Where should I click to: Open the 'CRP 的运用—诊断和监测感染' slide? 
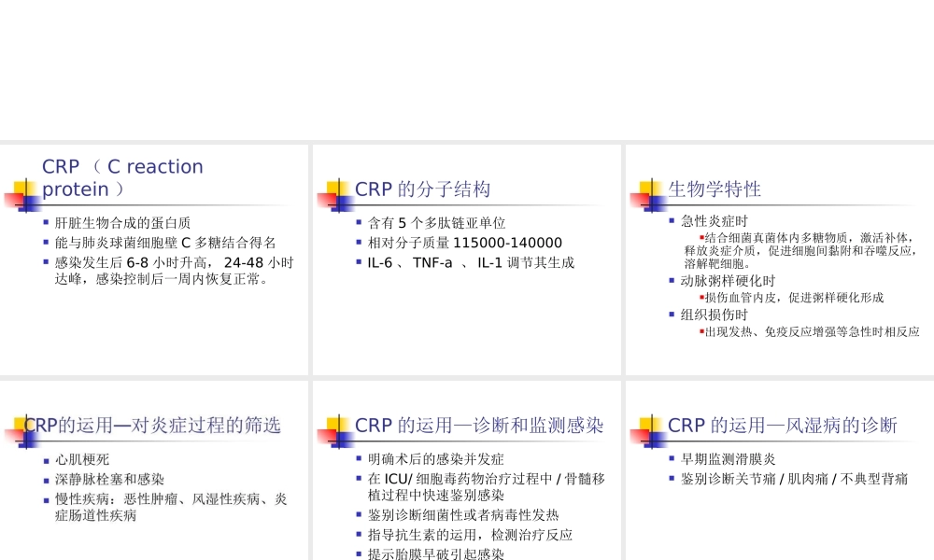(466, 470)
